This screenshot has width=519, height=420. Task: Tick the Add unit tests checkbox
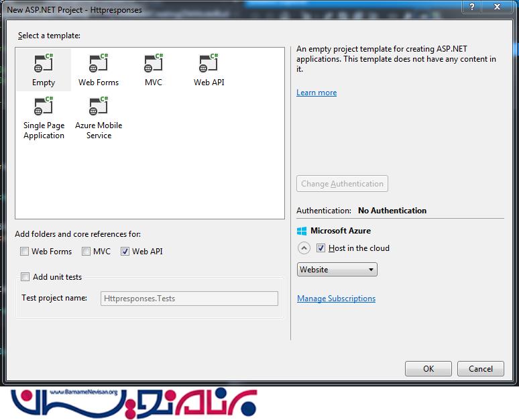[x=25, y=276]
